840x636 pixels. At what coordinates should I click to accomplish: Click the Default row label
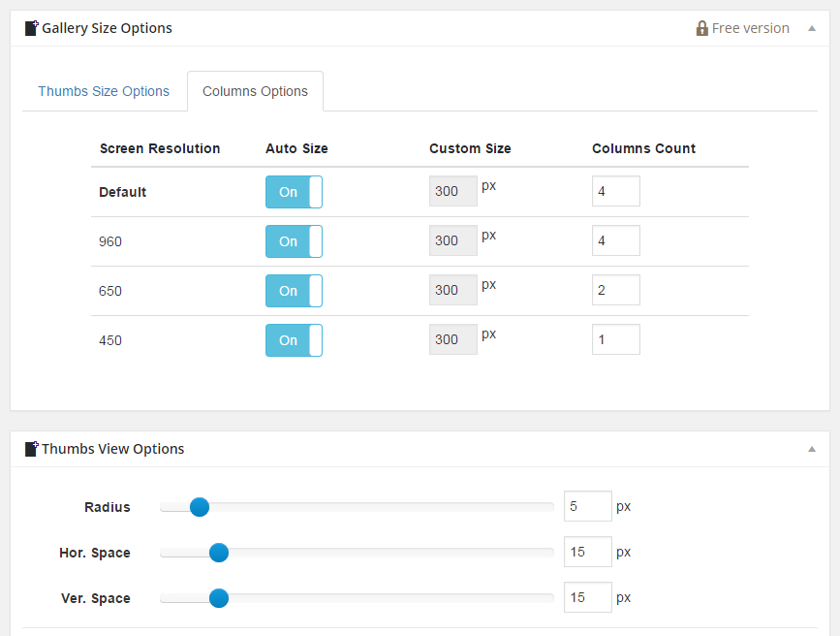tap(123, 192)
